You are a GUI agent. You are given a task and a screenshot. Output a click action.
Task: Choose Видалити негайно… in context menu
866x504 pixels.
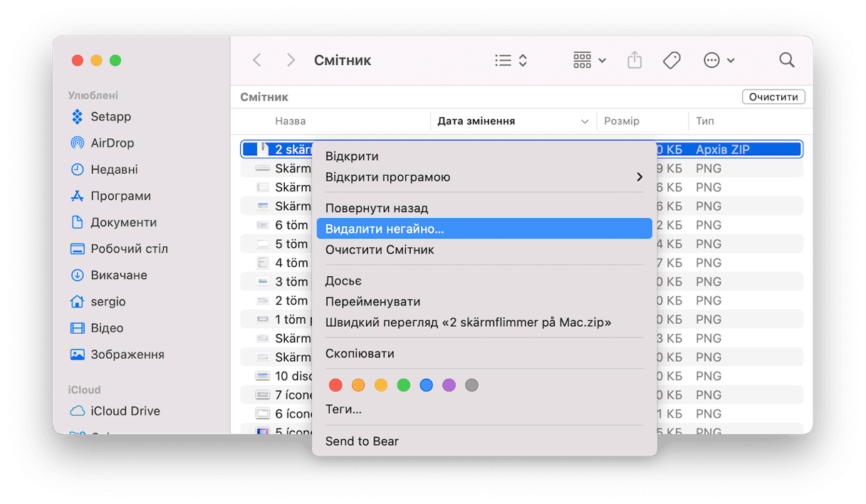point(484,229)
